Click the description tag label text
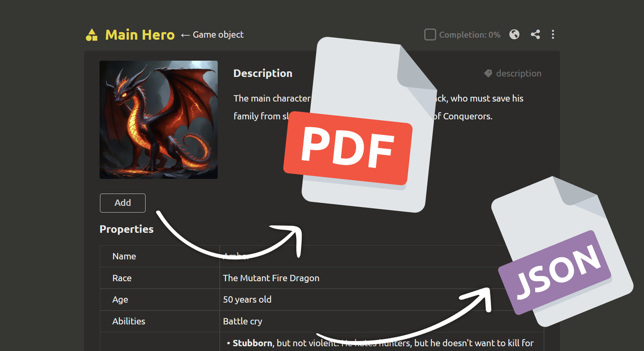Image resolution: width=644 pixels, height=351 pixels. (x=519, y=73)
